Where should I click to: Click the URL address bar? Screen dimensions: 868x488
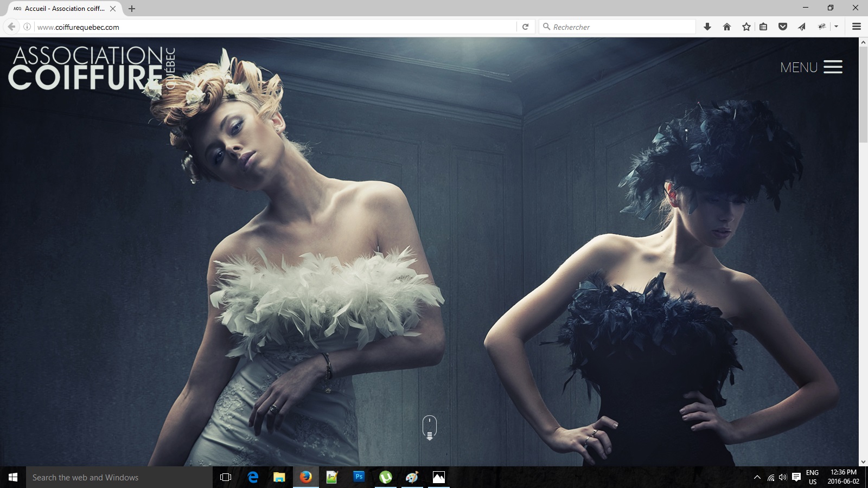[x=271, y=27]
